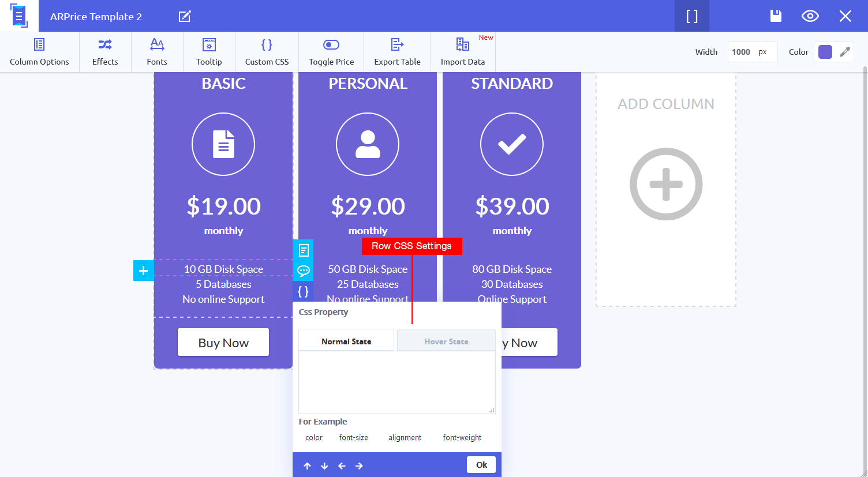Edit the template name with pencil icon
The width and height of the screenshot is (868, 477).
185,16
